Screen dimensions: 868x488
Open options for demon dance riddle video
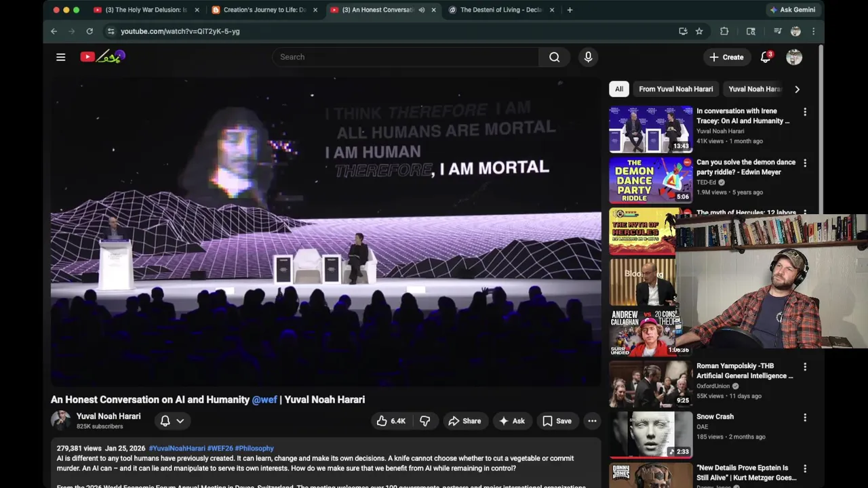[x=805, y=163]
